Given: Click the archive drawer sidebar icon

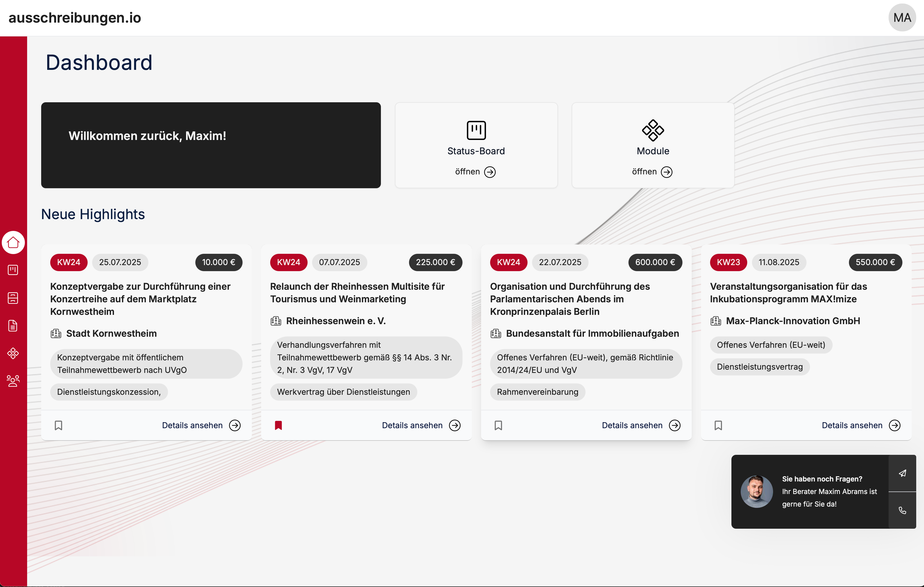Looking at the screenshot, I should coord(13,298).
